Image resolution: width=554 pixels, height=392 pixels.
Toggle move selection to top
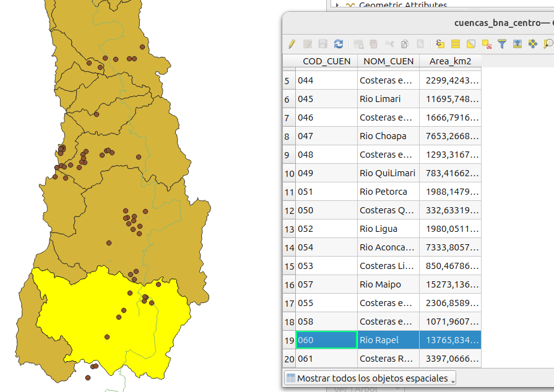[x=517, y=44]
